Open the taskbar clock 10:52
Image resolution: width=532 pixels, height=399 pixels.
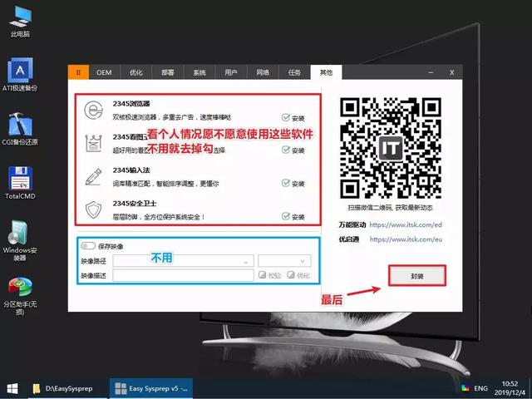pos(510,388)
